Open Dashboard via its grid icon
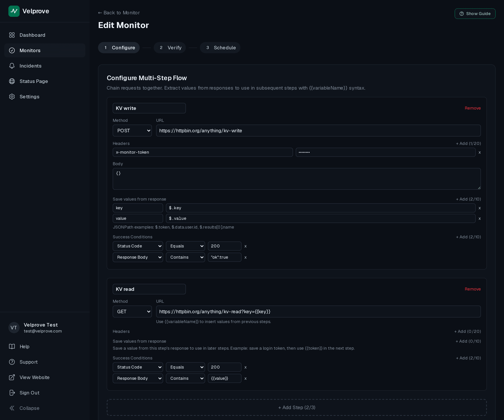This screenshot has height=420, width=504. [12, 35]
